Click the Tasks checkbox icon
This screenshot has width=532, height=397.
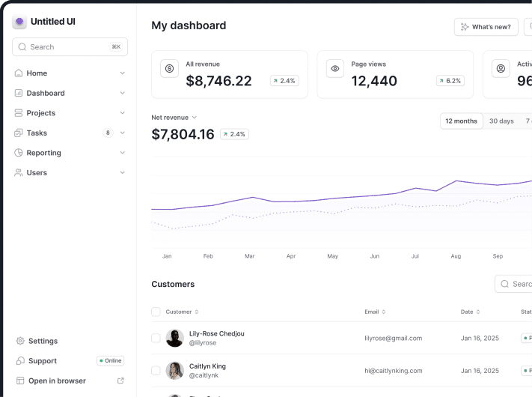click(19, 133)
